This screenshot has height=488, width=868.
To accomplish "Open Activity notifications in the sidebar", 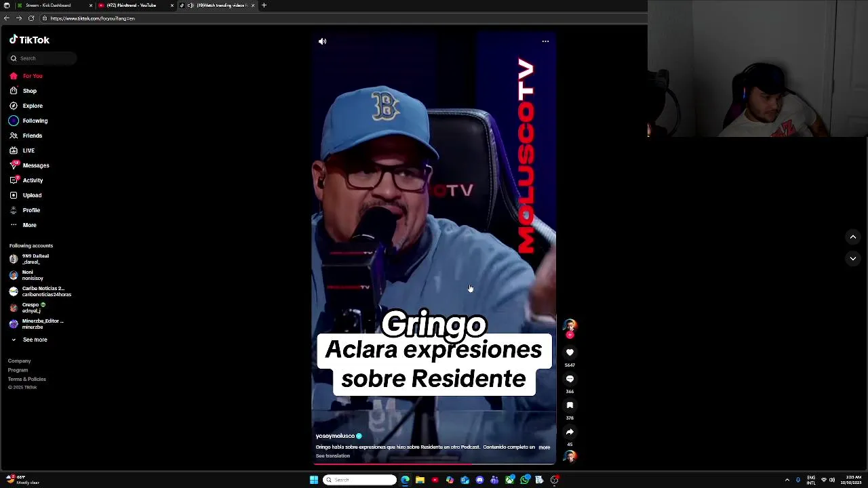I will [26, 180].
